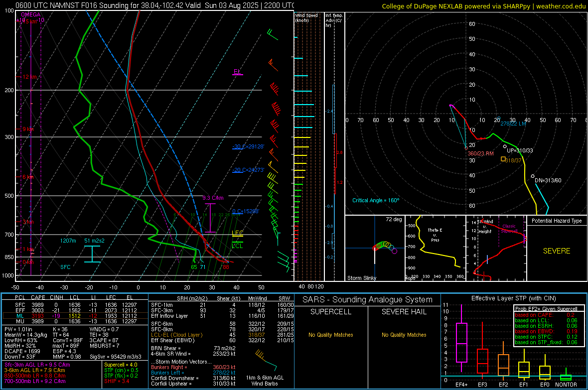Click the orange square marker at 318/37

(x=503, y=159)
